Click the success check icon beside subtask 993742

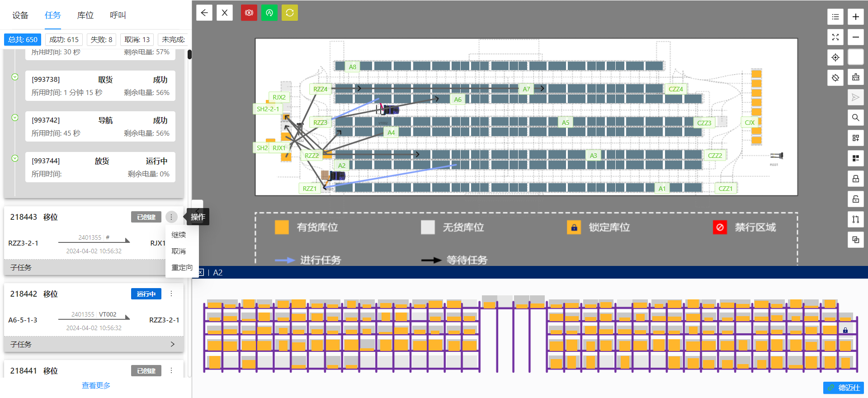point(15,118)
